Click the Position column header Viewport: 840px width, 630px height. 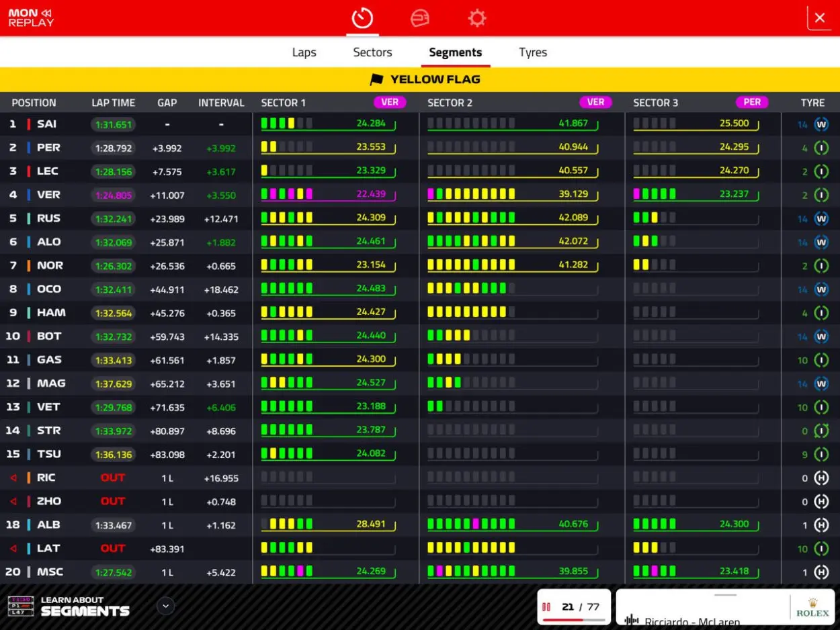[34, 103]
